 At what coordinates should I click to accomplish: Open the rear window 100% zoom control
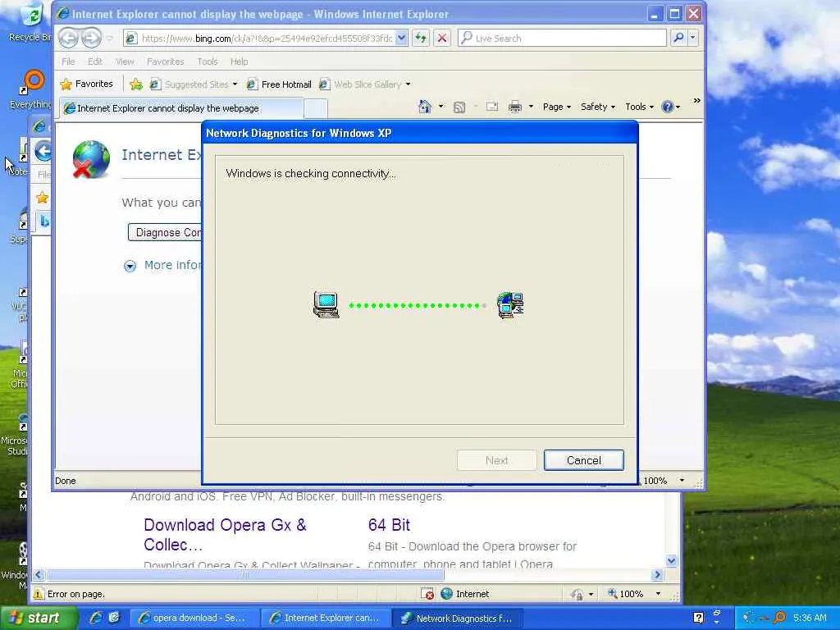pyautogui.click(x=634, y=594)
